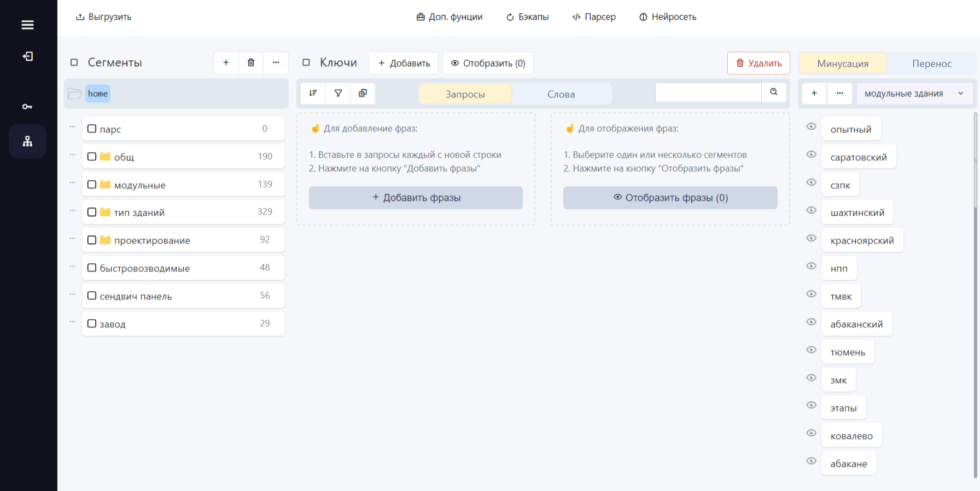Click the logout icon in sidebar
Viewport: 980px width, 491px height.
coord(27,56)
